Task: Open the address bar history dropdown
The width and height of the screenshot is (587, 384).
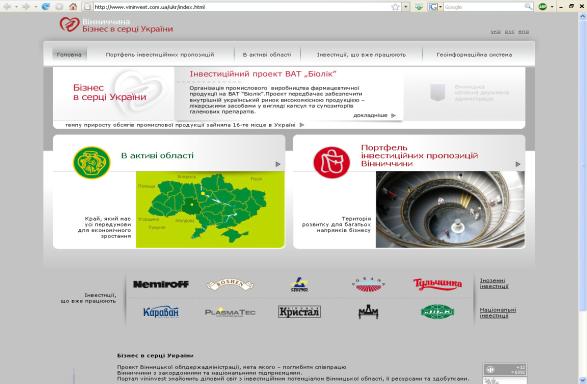Action: [406, 7]
